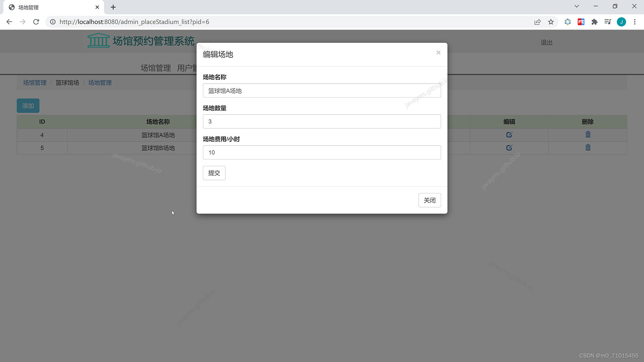This screenshot has height=362, width=644.
Task: Open 场馆管理 breadcrumb link
Action: click(x=35, y=82)
